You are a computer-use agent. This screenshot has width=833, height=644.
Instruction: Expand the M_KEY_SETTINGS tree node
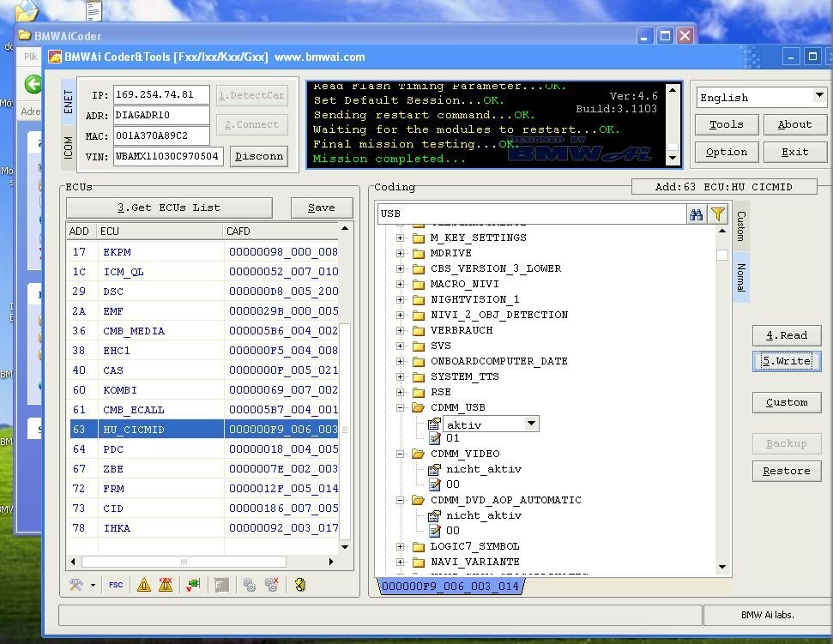coord(401,238)
